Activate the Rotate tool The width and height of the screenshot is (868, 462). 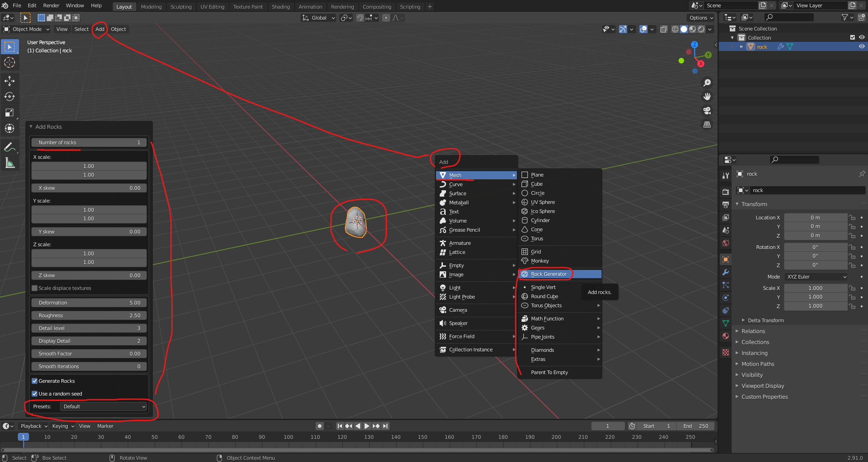(10, 96)
